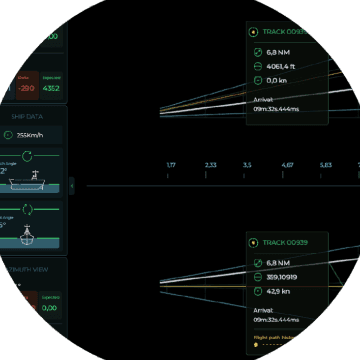Click the roll angle rotation icon

(27, 210)
